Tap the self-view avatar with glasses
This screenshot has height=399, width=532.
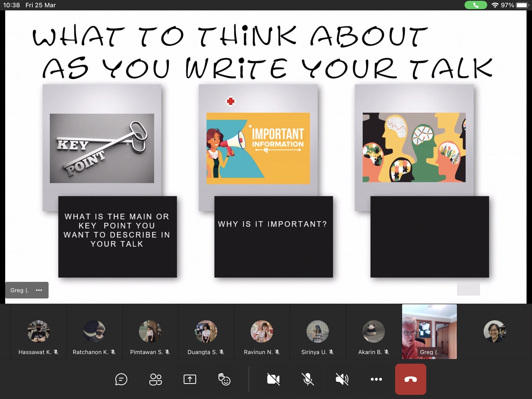(495, 331)
